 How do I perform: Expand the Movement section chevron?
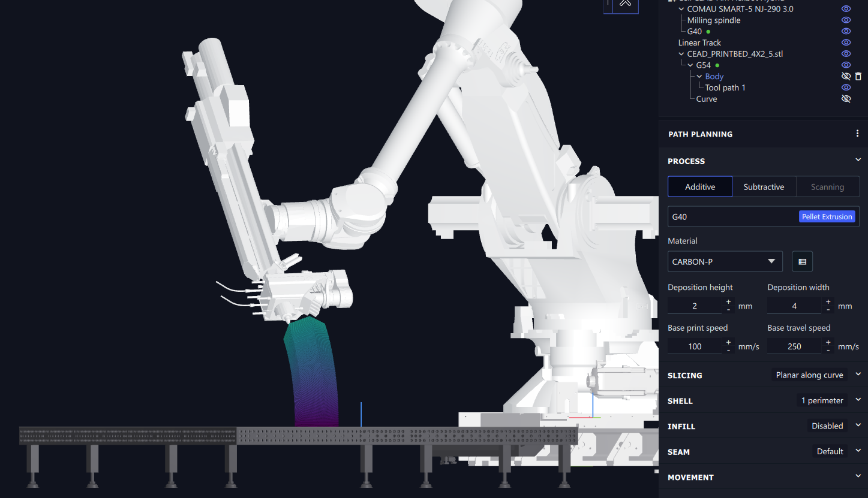[858, 476]
